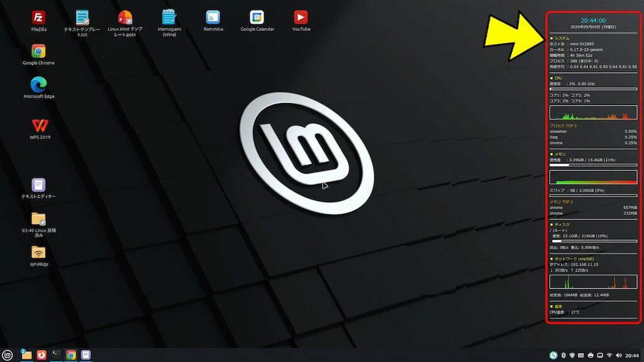Open the Linux Mint テンプレート.pptx shortcut
Viewport: 644px width, 362px height.
[x=125, y=23]
